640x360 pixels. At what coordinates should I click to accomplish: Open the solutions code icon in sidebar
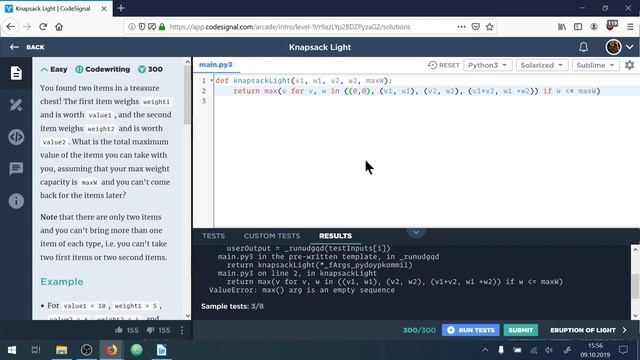[16, 137]
